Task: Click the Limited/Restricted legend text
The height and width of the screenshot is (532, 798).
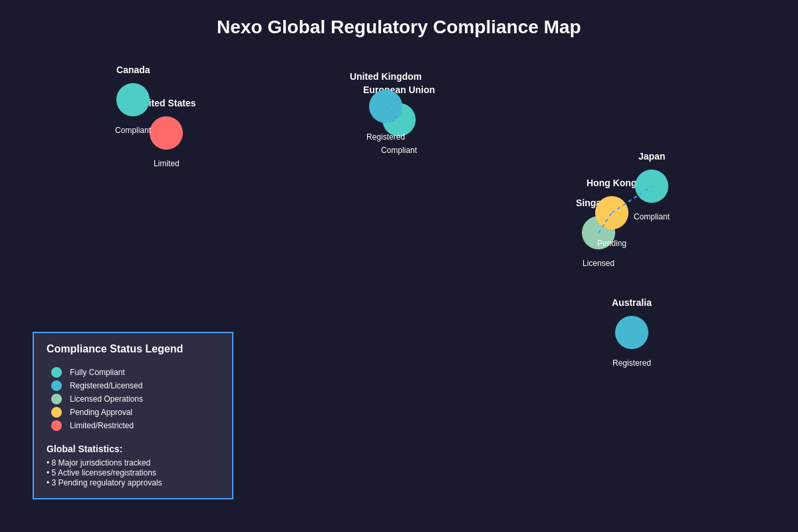Action: (102, 426)
